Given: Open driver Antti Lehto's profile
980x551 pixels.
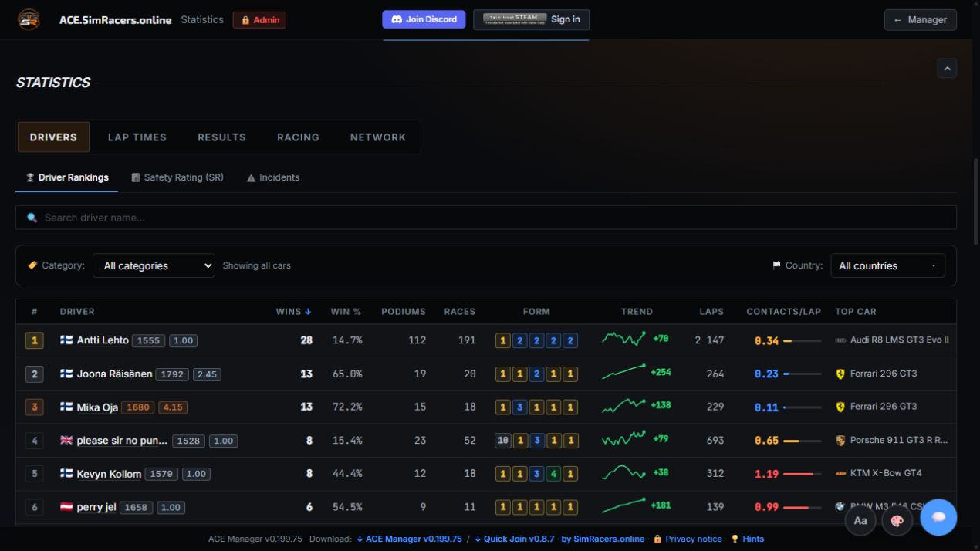Looking at the screenshot, I should (103, 340).
